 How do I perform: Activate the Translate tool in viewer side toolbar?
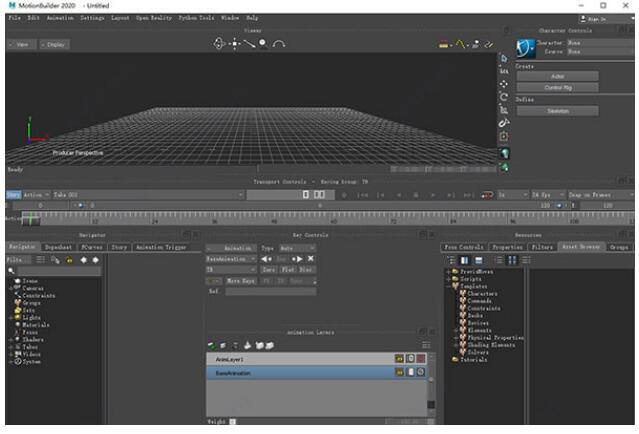coord(504,84)
